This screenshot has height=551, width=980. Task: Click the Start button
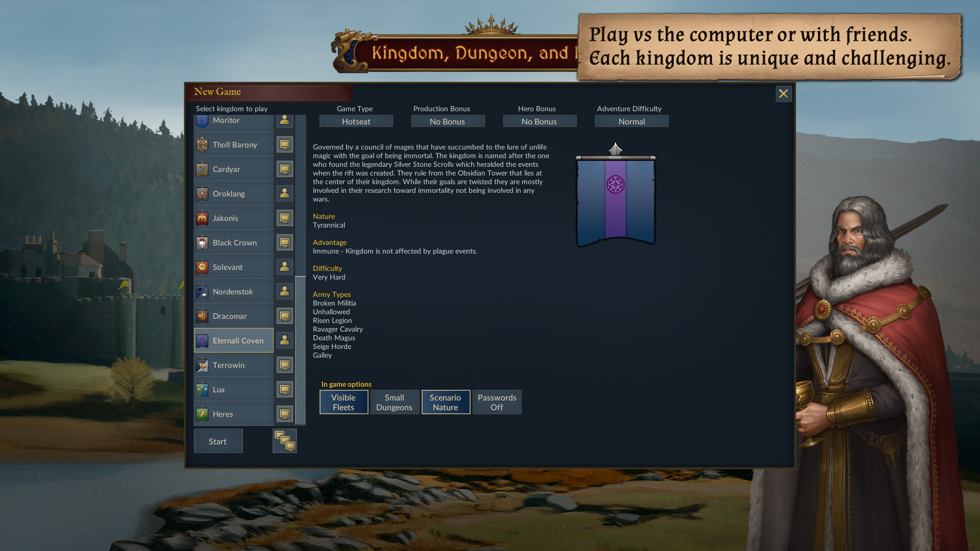[217, 441]
